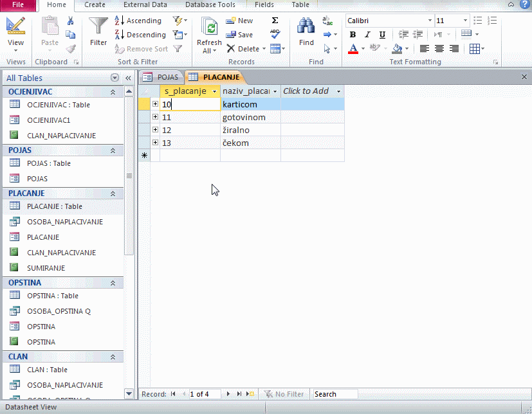
Task: Toggle the applied filter funnel
Action: click(178, 49)
